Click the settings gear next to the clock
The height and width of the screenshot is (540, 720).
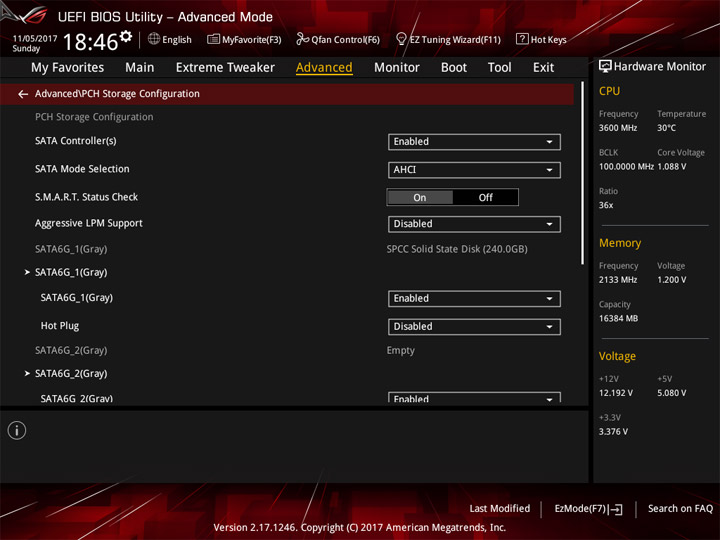(x=126, y=36)
